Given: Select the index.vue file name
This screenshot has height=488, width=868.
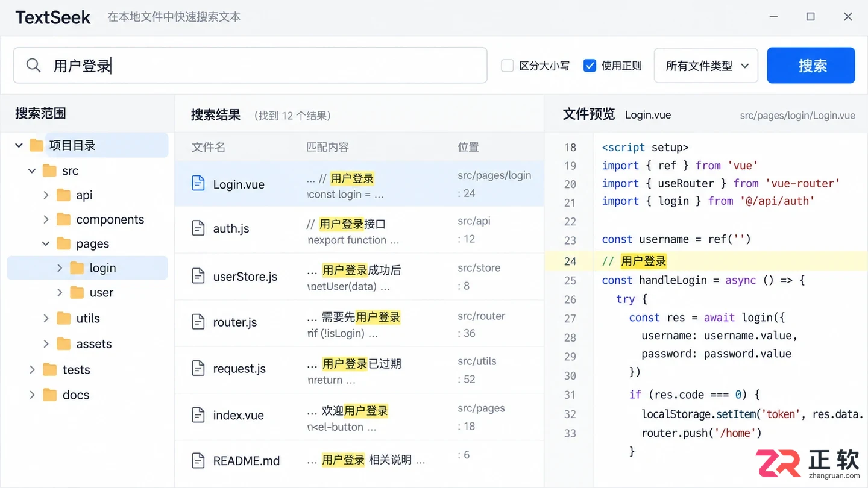Looking at the screenshot, I should coord(239,415).
